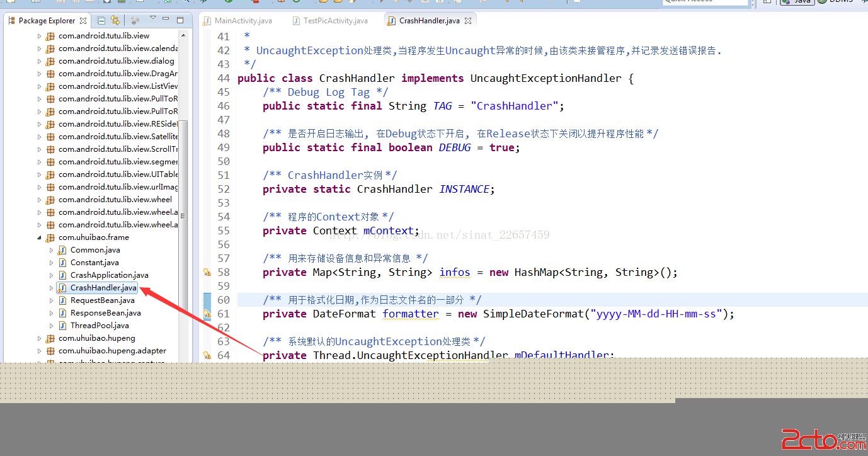This screenshot has height=456, width=868.
Task: Close the CrashHandler.java editor tab
Action: (468, 21)
